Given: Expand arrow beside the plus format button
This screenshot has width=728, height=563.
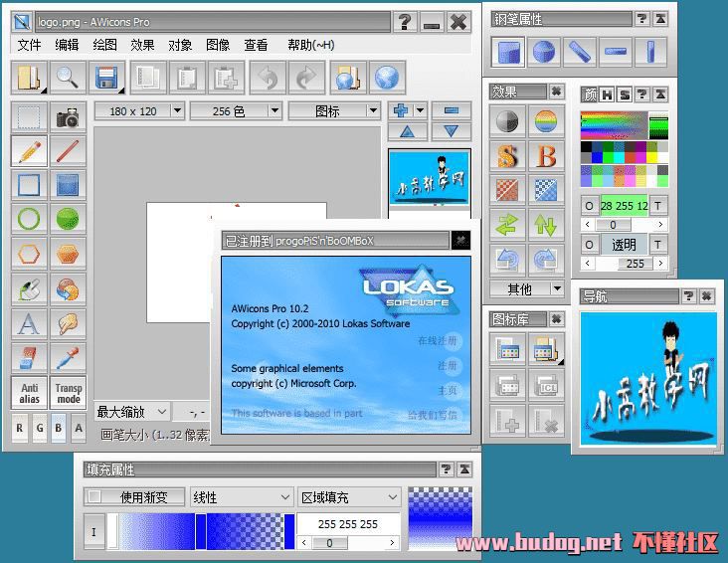Looking at the screenshot, I should pos(420,110).
